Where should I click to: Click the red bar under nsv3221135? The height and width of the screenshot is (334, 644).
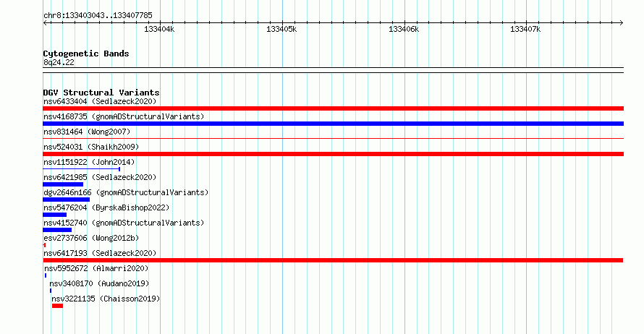tap(57, 306)
